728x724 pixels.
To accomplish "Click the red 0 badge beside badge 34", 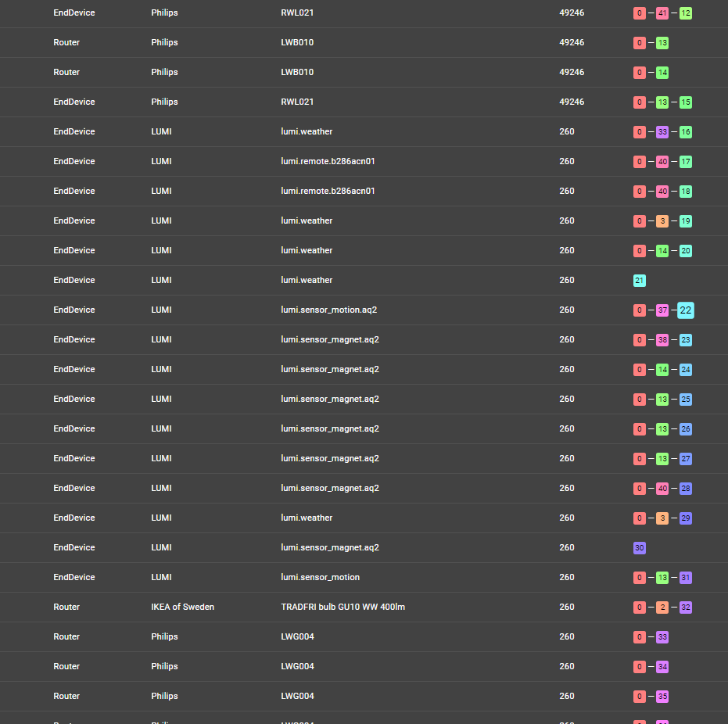I will click(640, 666).
